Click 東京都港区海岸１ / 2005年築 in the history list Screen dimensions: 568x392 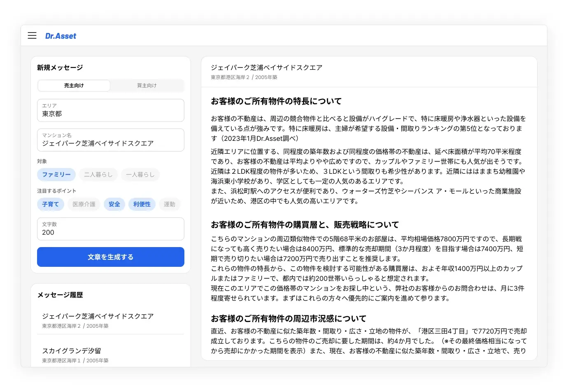pos(75,361)
